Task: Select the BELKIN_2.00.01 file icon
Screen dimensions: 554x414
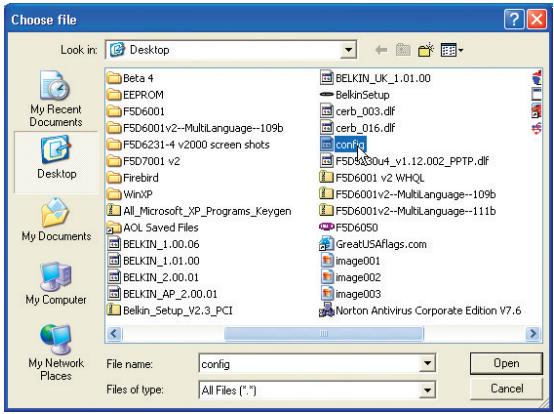Action: [114, 277]
